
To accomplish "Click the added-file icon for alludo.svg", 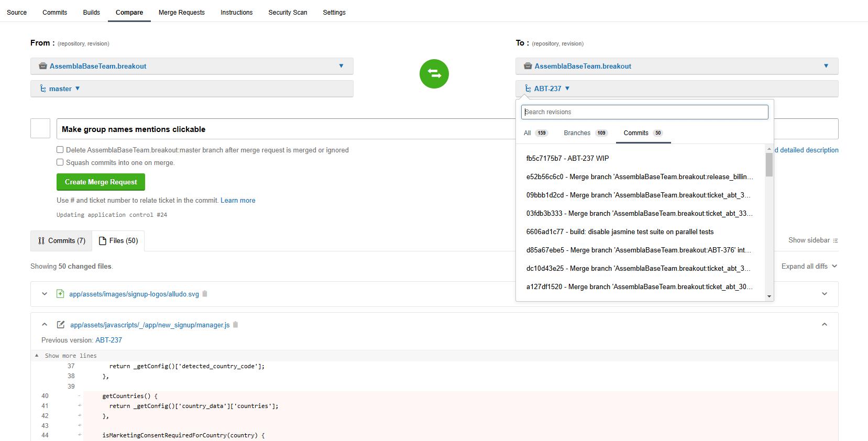I will [x=60, y=294].
